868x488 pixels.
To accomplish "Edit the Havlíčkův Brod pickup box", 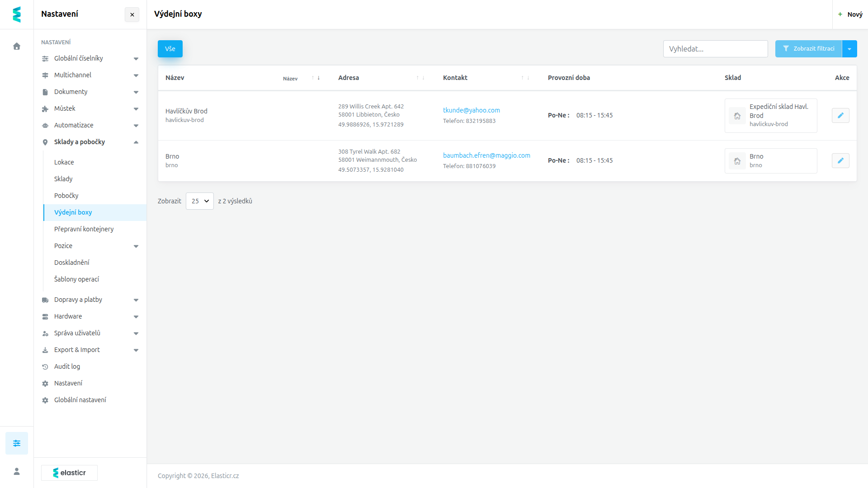I will 840,116.
